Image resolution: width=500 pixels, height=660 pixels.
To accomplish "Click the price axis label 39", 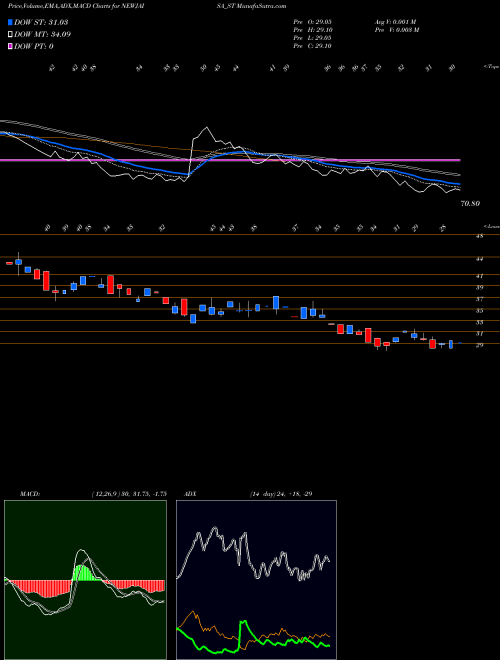I will coord(479,287).
